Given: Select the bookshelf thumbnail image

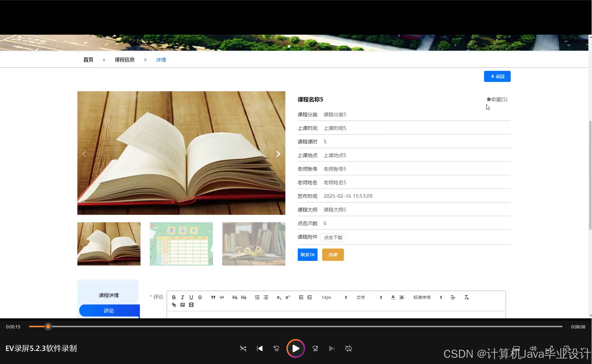Looking at the screenshot, I should (254, 244).
